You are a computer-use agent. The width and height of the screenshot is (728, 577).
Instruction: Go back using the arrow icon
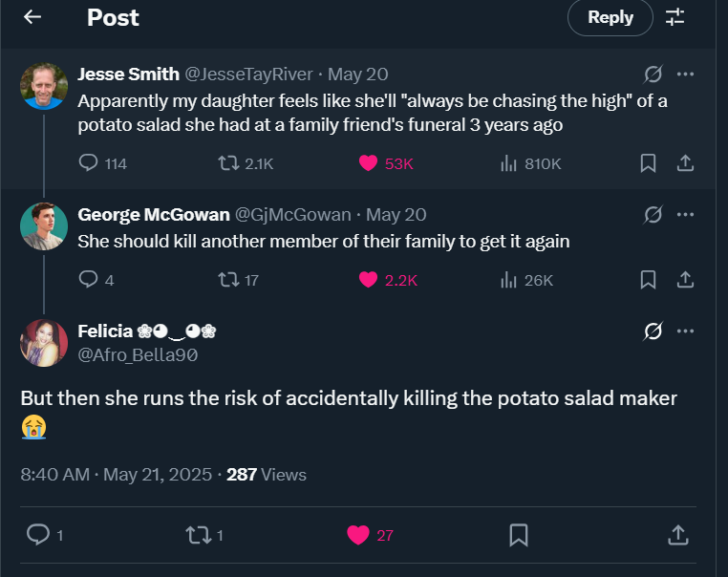(32, 17)
